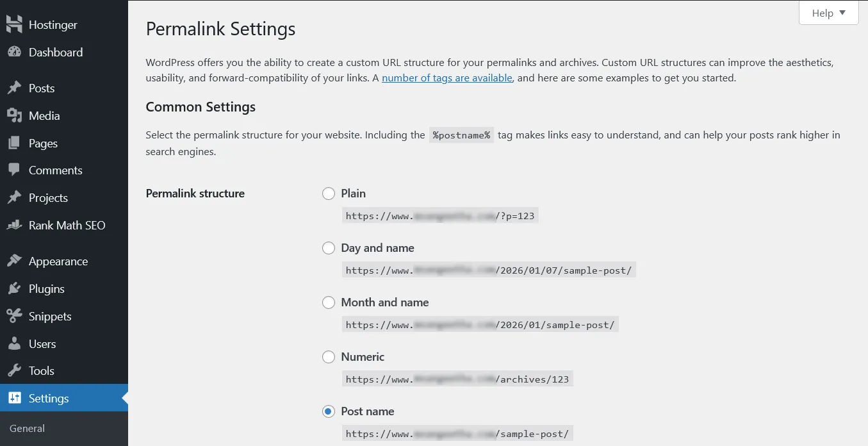Open Users via the person icon
The width and height of the screenshot is (868, 446).
click(x=14, y=343)
